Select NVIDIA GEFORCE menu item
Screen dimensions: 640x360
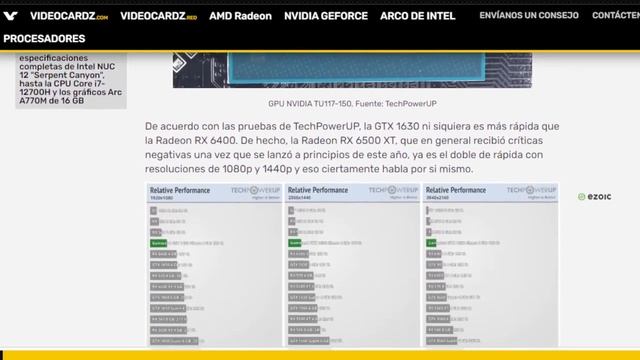(x=326, y=16)
